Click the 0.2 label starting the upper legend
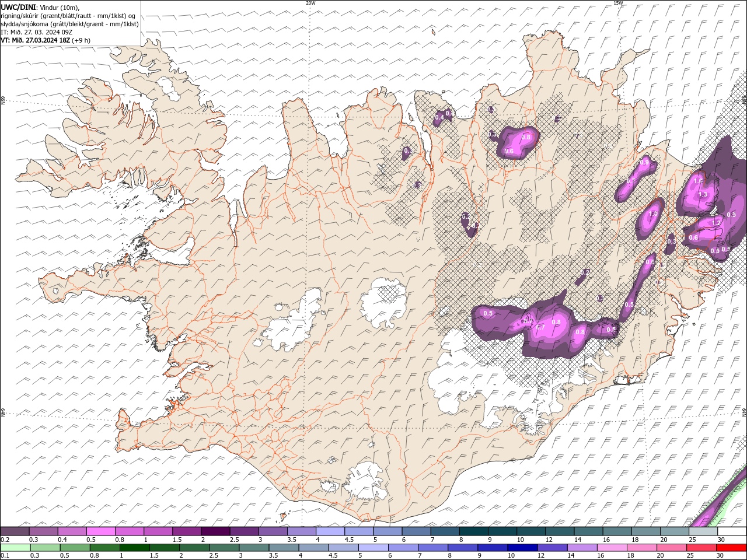Viewport: 747px width, 560px height. point(5,540)
